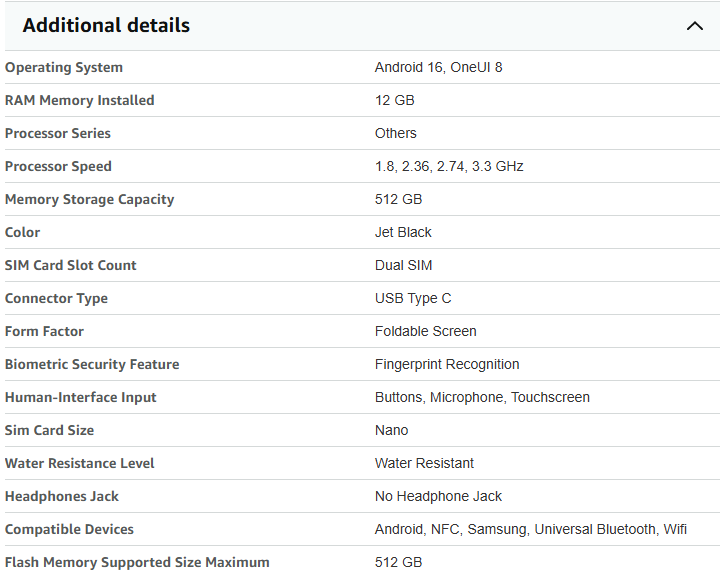This screenshot has height=576, width=720.
Task: Select the 512 GB Memory Storage Capacity value
Action: (399, 199)
